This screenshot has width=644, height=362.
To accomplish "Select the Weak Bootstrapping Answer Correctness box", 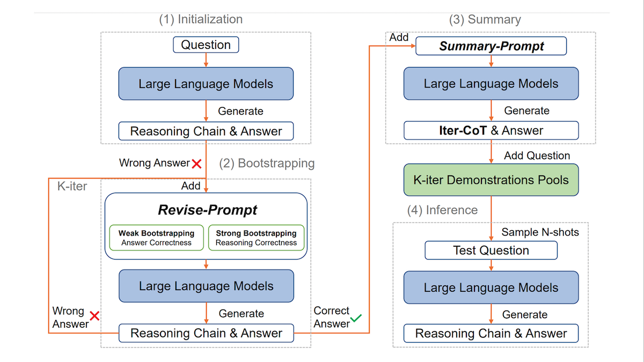I will coord(156,238).
